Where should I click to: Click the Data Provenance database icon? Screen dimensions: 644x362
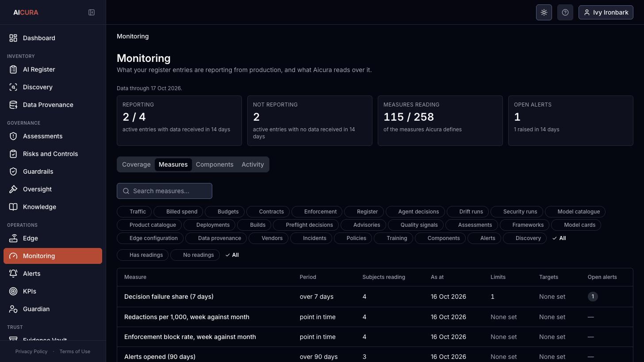pyautogui.click(x=13, y=105)
